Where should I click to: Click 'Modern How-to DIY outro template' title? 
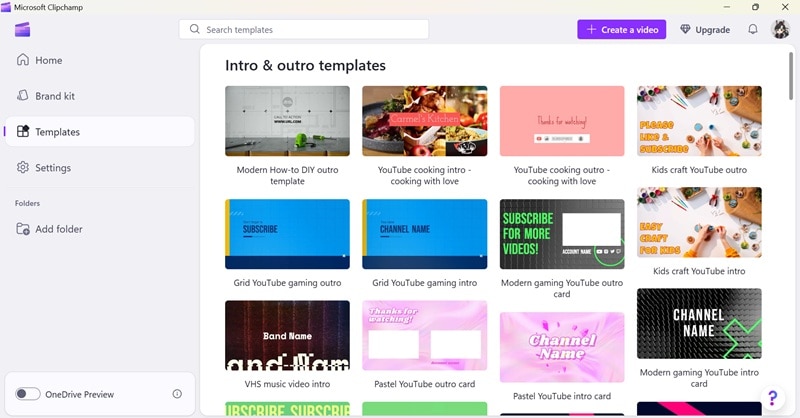[x=287, y=175]
